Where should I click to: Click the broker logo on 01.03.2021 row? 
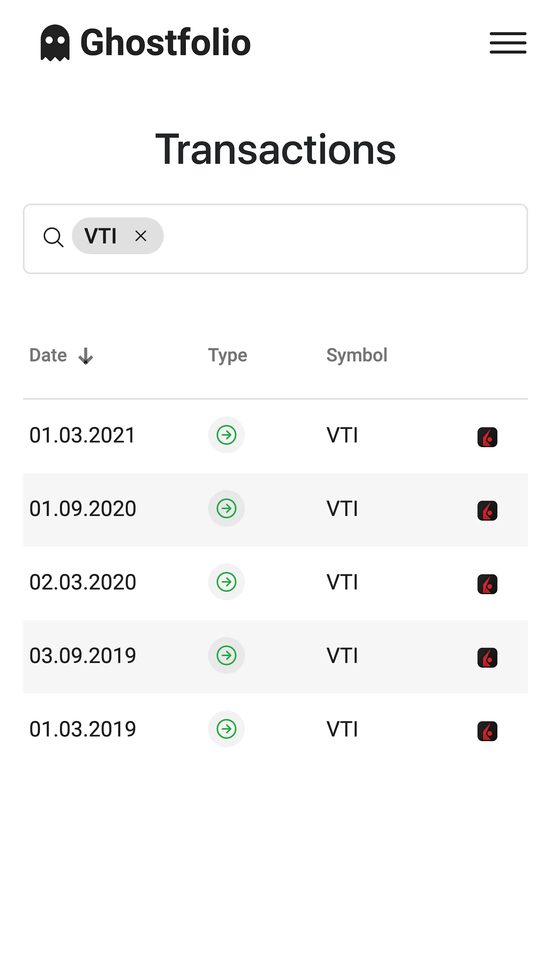pyautogui.click(x=487, y=437)
